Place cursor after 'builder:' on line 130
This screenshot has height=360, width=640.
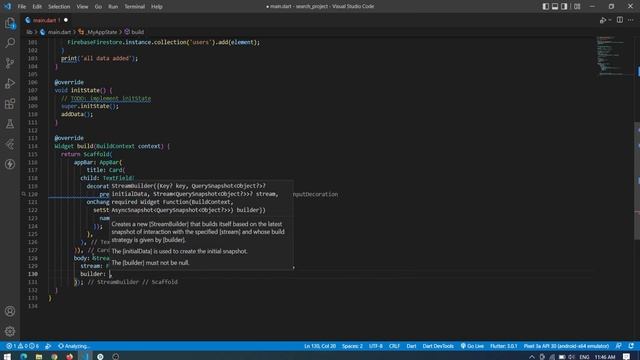110,274
